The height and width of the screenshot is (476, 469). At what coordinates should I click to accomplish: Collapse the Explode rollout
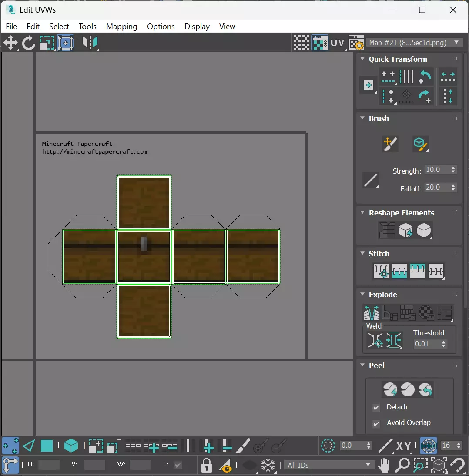[x=362, y=294]
